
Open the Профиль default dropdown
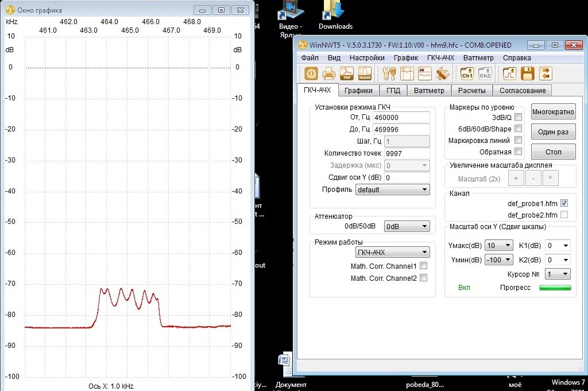pyautogui.click(x=393, y=189)
